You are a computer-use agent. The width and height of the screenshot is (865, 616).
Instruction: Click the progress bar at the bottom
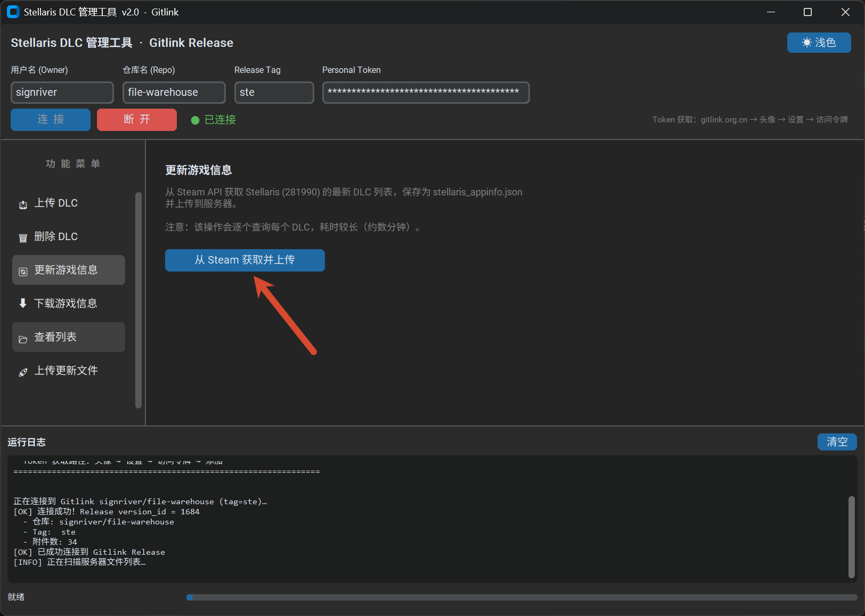(x=522, y=597)
